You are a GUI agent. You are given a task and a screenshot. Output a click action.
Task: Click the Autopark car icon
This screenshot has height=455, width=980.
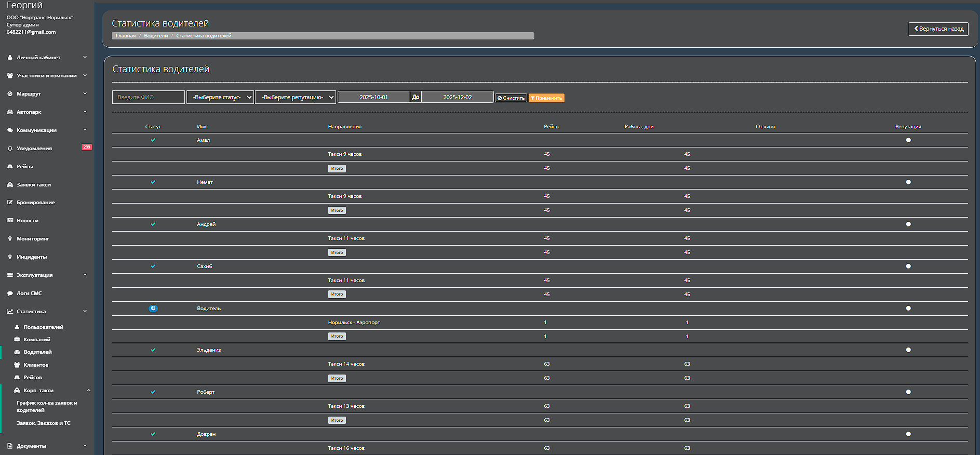point(10,112)
